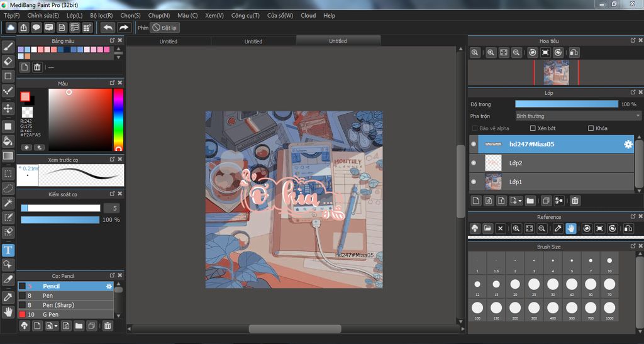This screenshot has width=644, height=344.
Task: Select the Move tool
Action: point(8,108)
